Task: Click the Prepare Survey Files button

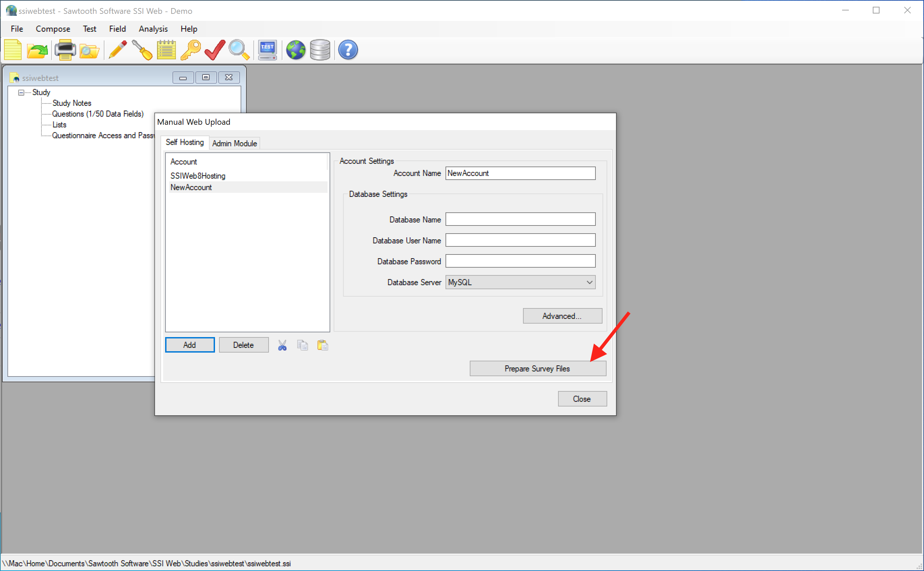Action: click(x=536, y=368)
